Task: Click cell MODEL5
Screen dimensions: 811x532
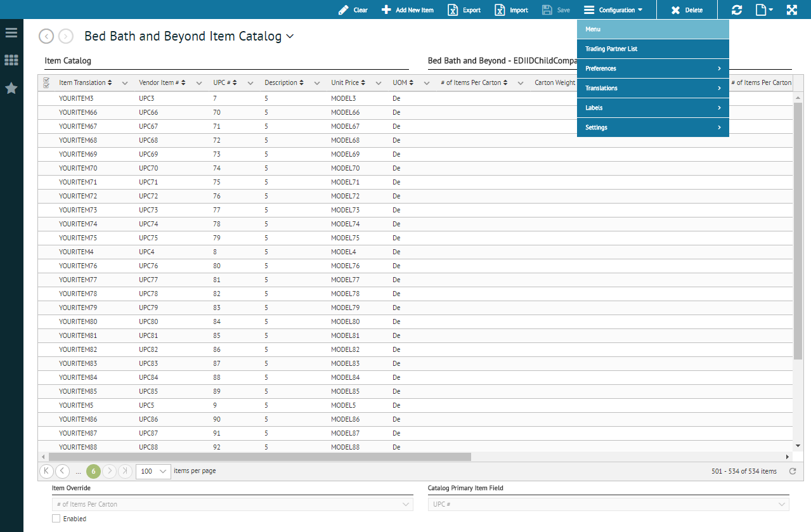Action: [344, 405]
